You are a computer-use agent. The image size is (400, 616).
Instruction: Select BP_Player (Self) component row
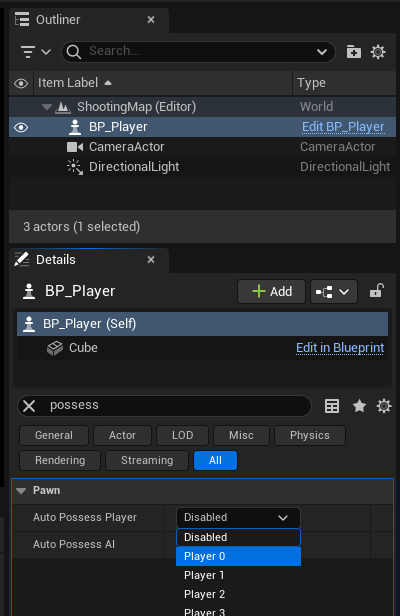click(202, 324)
